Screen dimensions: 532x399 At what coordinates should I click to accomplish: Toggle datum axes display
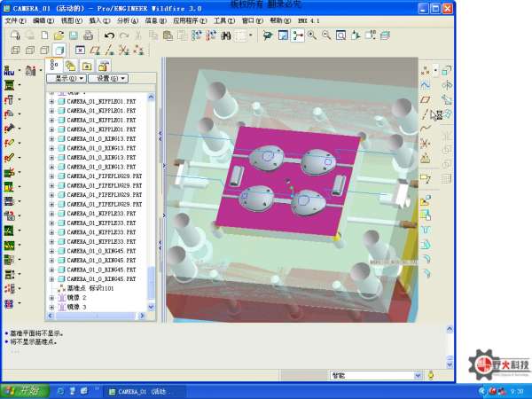click(109, 51)
